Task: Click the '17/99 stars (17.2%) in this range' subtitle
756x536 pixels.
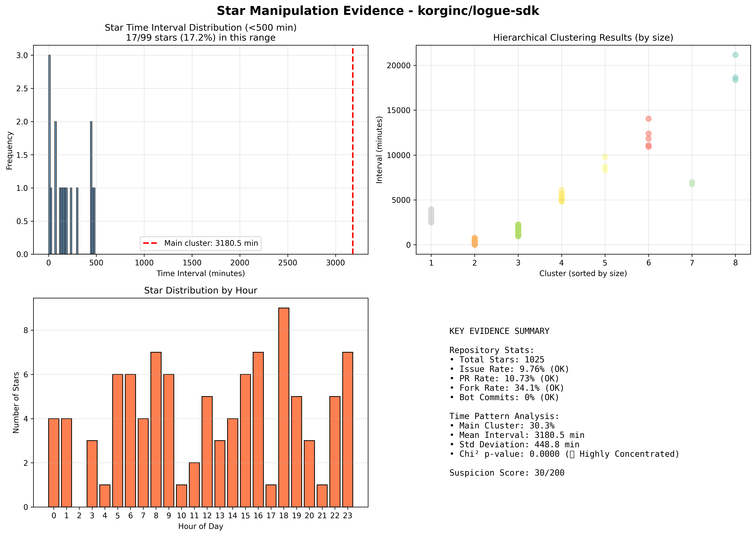Action: pyautogui.click(x=201, y=38)
